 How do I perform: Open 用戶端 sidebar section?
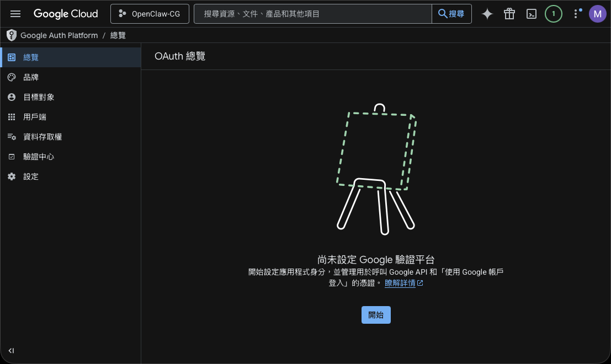[35, 117]
